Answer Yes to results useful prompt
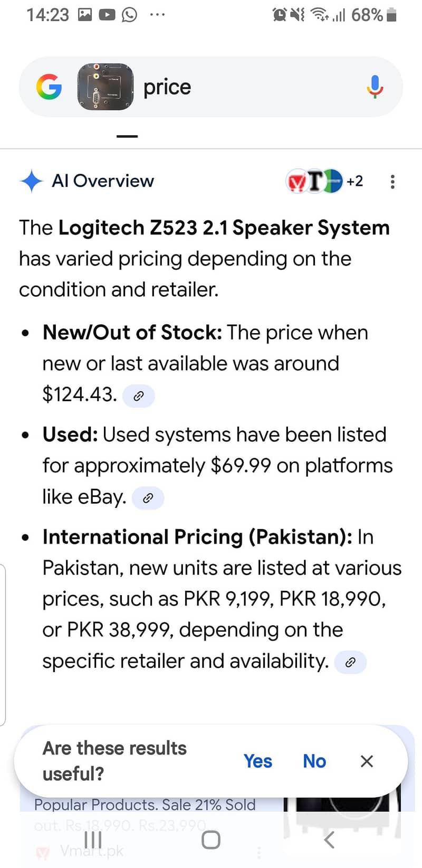 (258, 761)
